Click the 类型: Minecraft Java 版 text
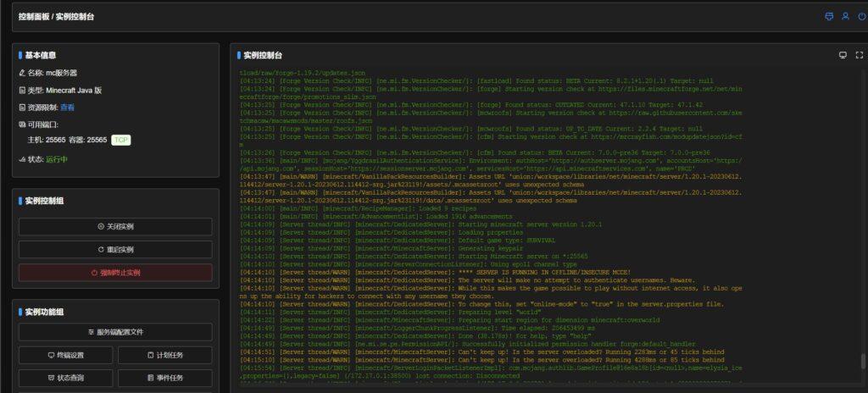The image size is (868, 393). 64,91
